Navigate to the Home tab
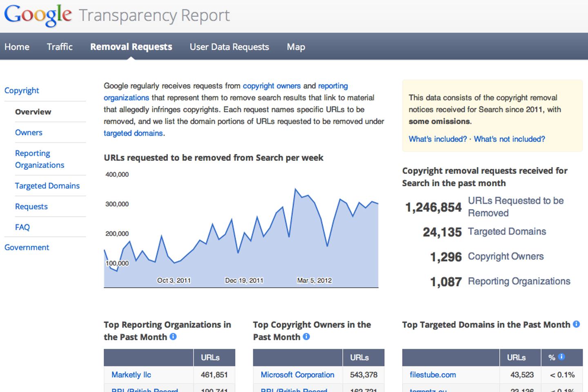This screenshot has width=588, height=392. click(17, 47)
